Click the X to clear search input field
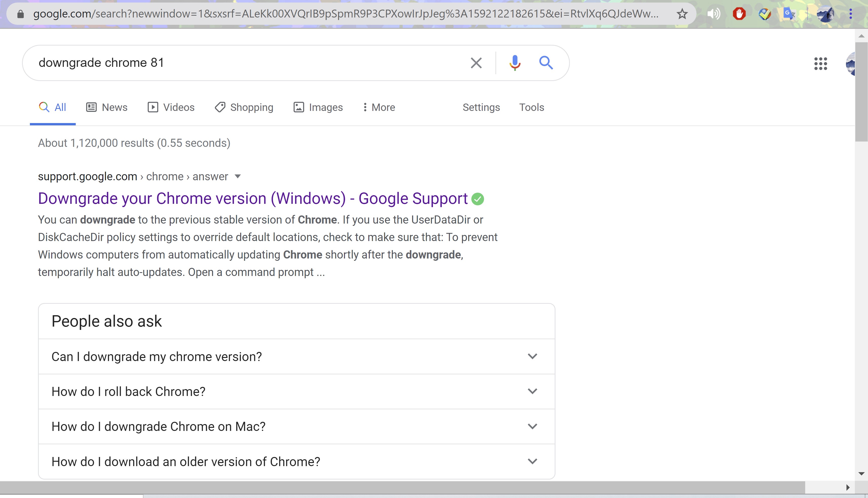 [x=476, y=63]
